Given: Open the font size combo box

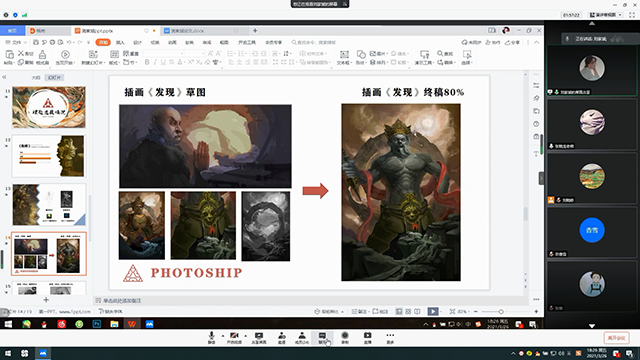Looking at the screenshot, I should click(x=195, y=53).
